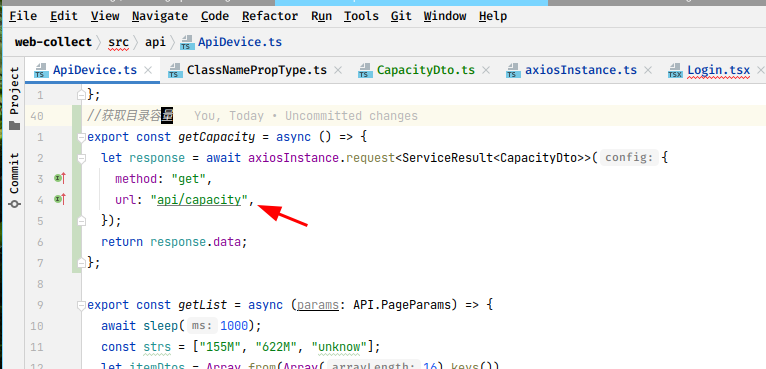This screenshot has width=766, height=369.
Task: Click fold marker at closing '});' line
Action: coord(82,220)
